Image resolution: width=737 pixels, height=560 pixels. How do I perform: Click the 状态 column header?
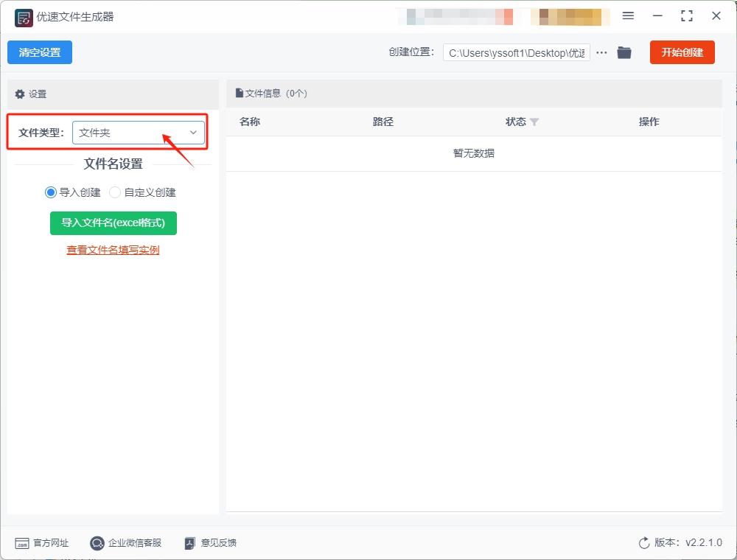pyautogui.click(x=516, y=122)
